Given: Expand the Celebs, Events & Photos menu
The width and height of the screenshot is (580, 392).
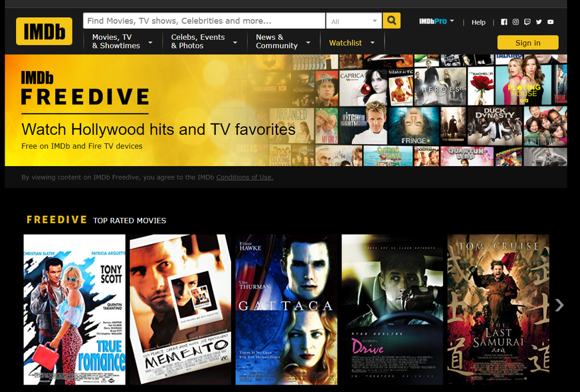Looking at the screenshot, I should pos(204,41).
